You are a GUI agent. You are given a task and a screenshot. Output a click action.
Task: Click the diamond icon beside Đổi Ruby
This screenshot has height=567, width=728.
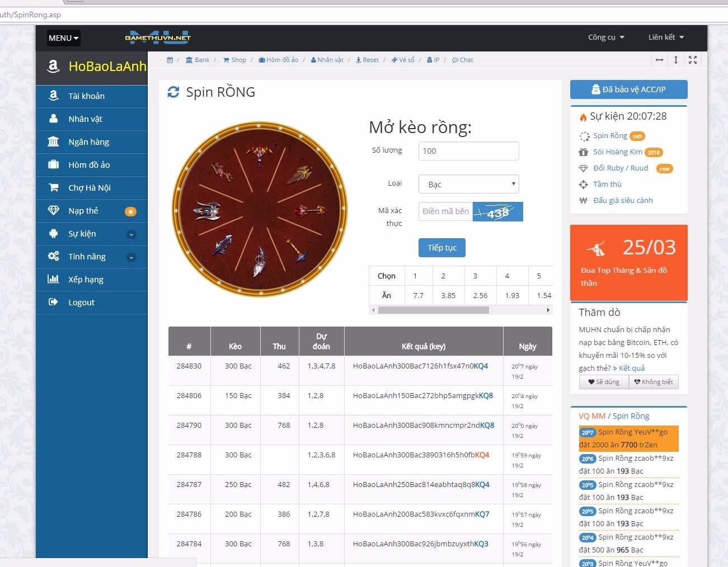(x=584, y=168)
